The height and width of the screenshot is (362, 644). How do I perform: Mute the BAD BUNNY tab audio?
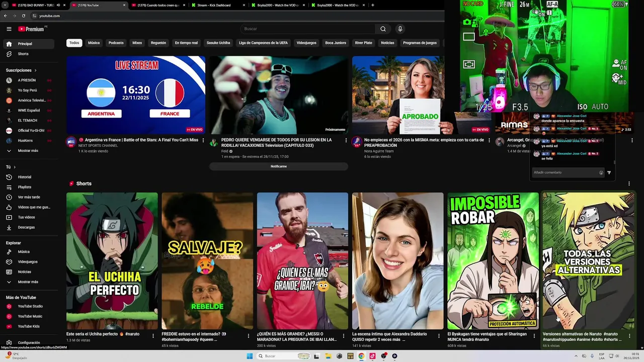click(58, 5)
